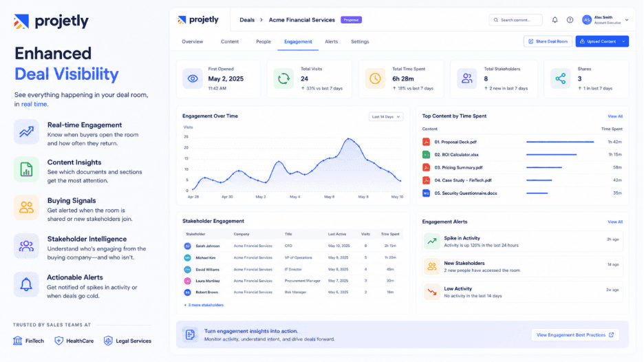Image resolution: width=644 pixels, height=362 pixels.
Task: Open the help question mark icon
Action: coord(570,20)
